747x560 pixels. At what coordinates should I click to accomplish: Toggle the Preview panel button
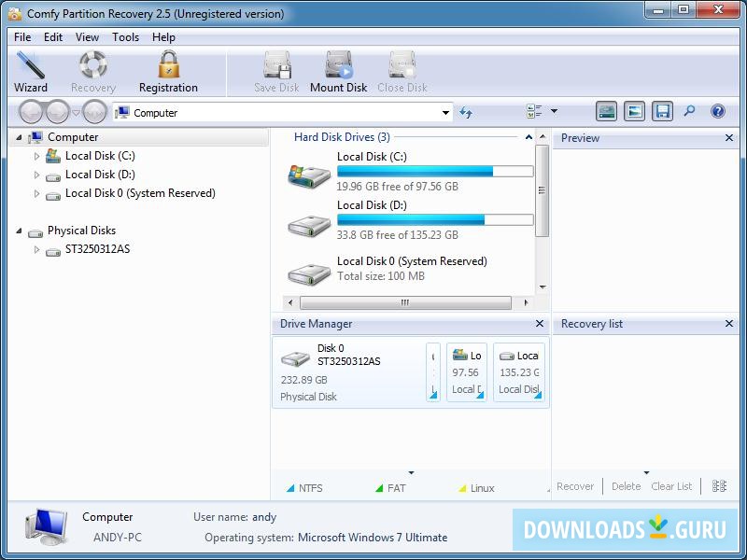click(634, 111)
